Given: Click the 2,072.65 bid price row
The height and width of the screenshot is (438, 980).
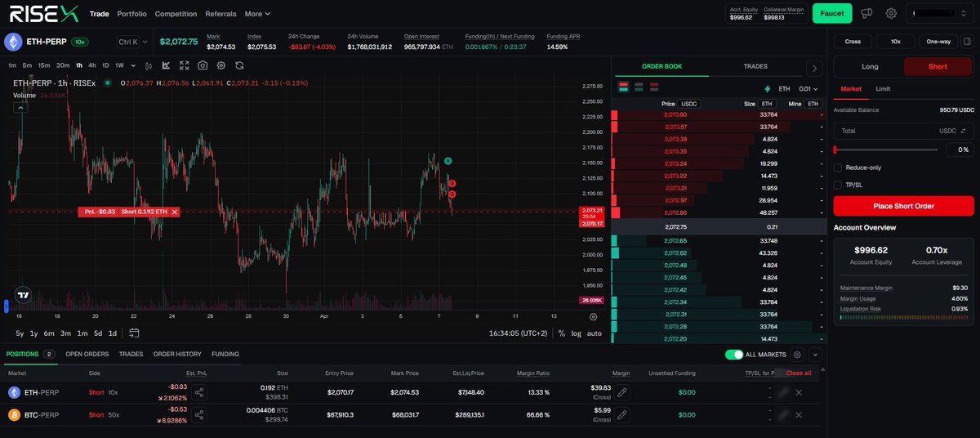Looking at the screenshot, I should point(719,240).
